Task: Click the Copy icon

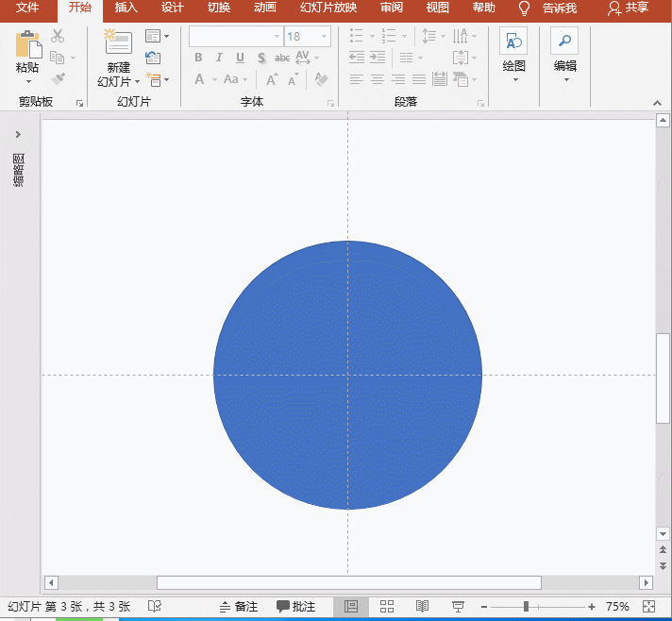Action: pos(57,57)
